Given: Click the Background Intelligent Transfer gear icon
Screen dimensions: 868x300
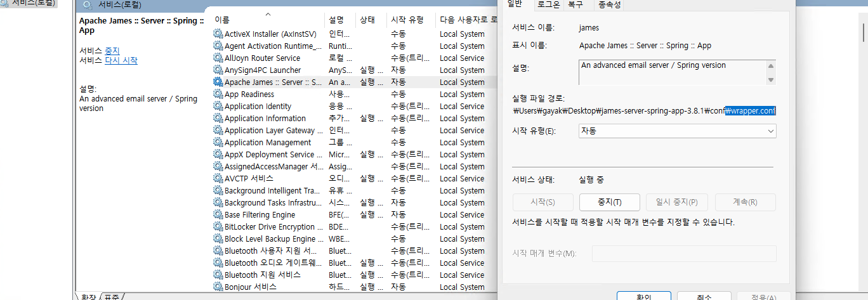Looking at the screenshot, I should [218, 191].
